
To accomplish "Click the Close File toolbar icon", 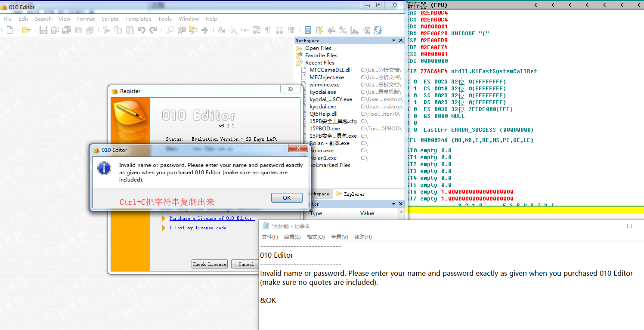I will [78, 30].
